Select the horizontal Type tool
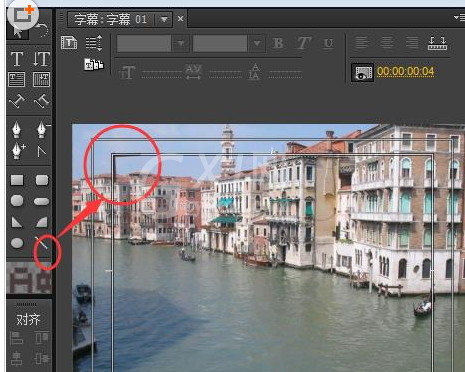 [x=17, y=59]
